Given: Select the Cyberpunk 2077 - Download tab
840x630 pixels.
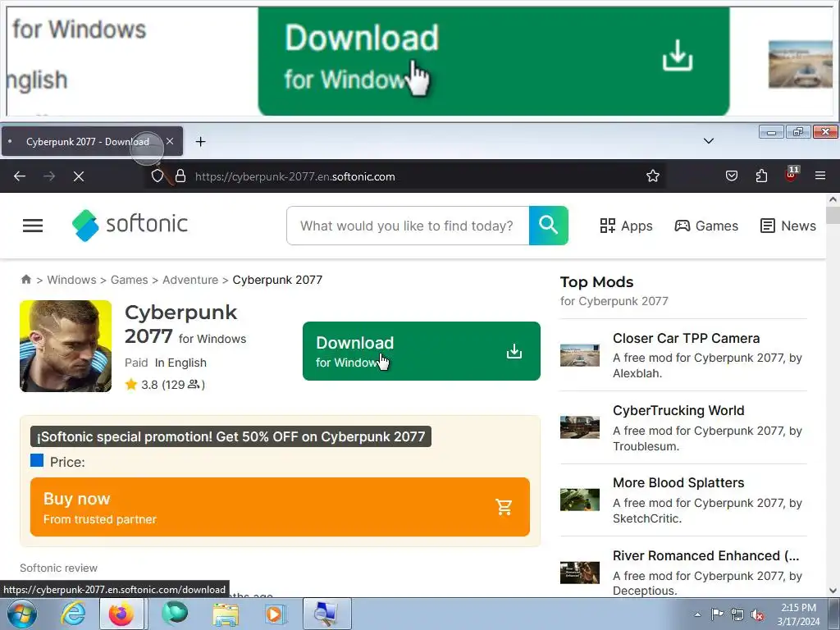Looking at the screenshot, I should coord(92,141).
